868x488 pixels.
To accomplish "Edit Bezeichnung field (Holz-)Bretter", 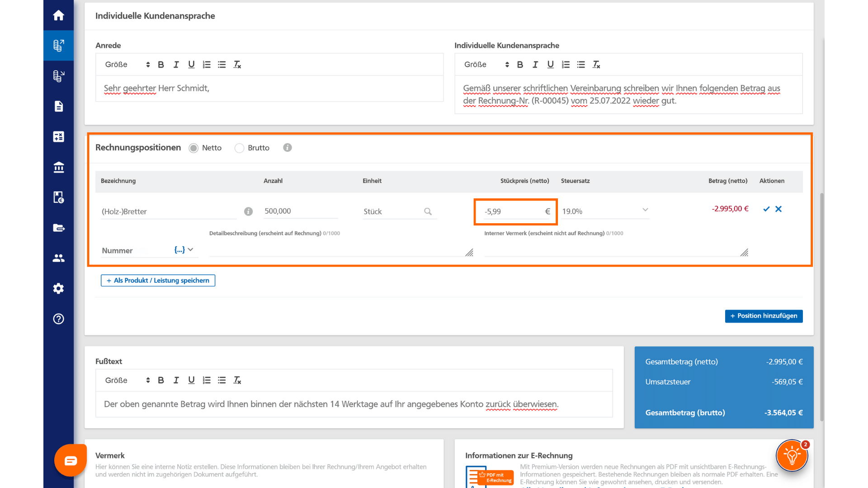I will click(x=169, y=211).
